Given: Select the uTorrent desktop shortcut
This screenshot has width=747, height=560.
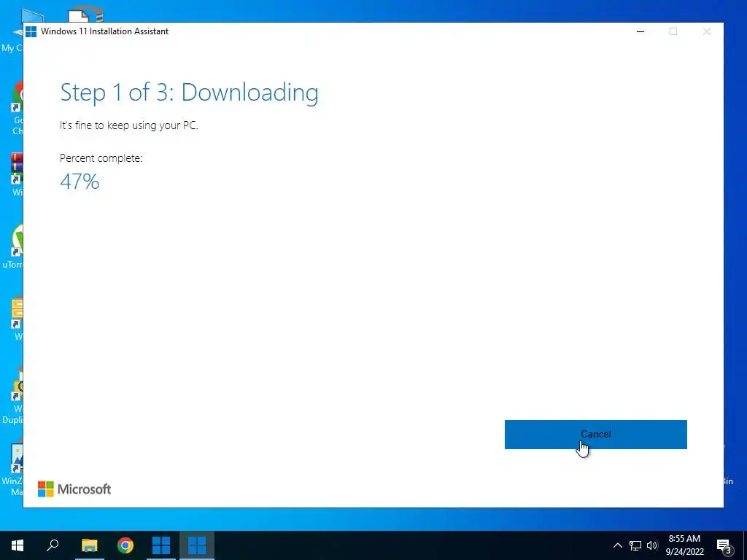Looking at the screenshot, I should pos(12,246).
